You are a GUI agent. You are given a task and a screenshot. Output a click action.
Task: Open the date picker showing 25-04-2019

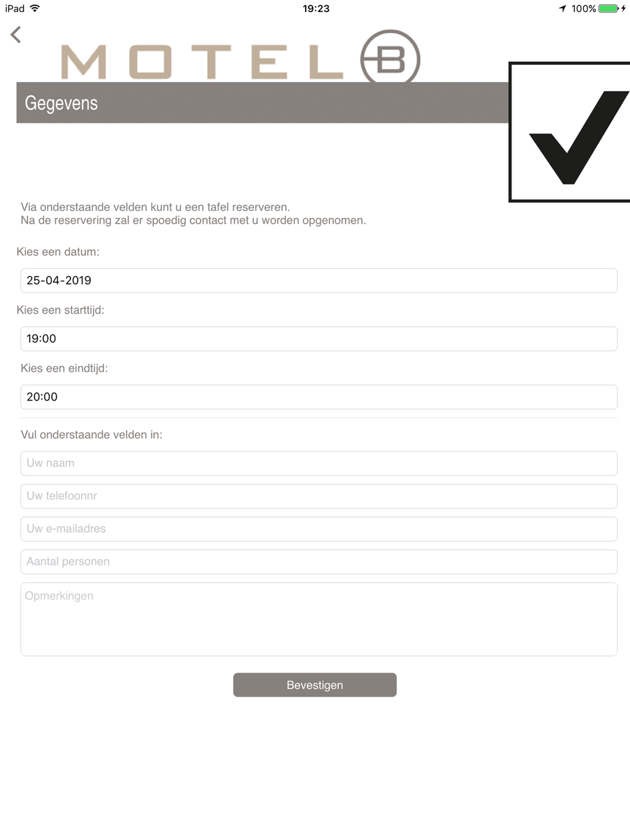(x=319, y=280)
